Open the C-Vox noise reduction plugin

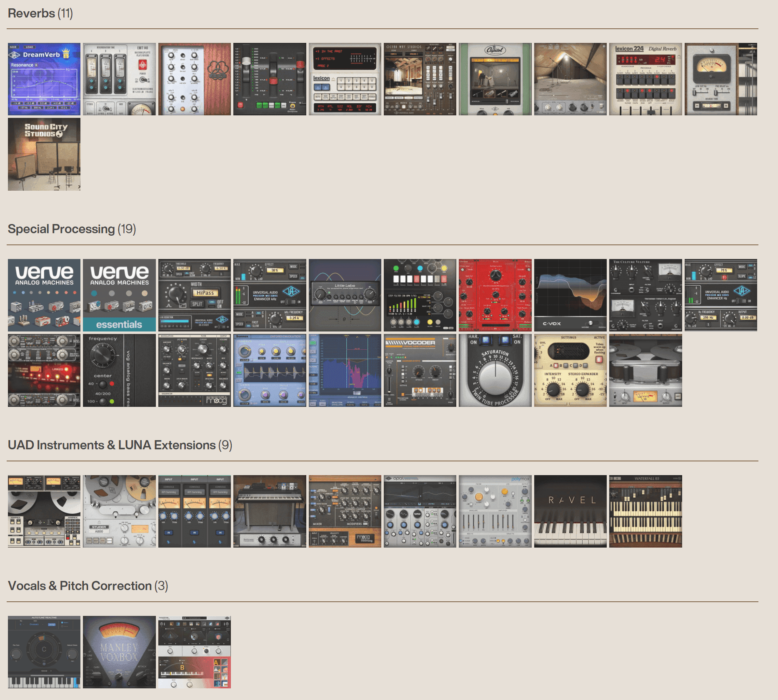tap(570, 295)
